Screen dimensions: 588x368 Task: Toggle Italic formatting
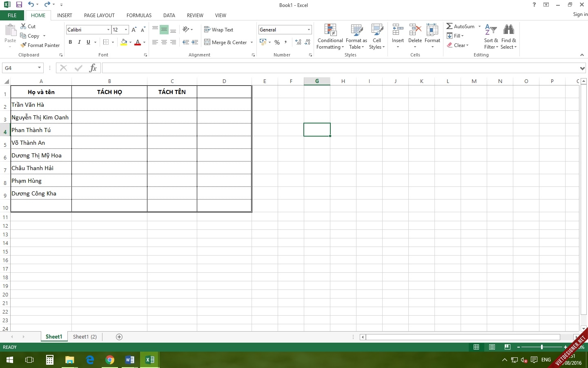pyautogui.click(x=79, y=42)
